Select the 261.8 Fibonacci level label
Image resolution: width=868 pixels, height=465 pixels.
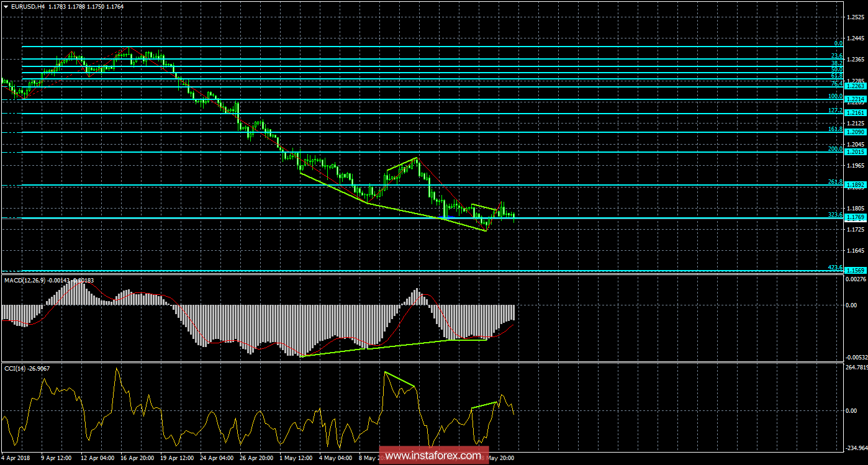tap(835, 182)
